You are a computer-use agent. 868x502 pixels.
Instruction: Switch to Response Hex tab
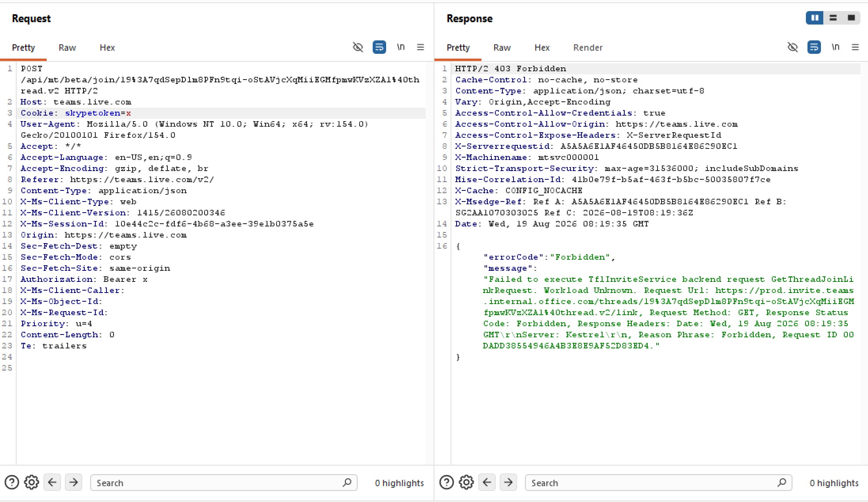click(542, 48)
